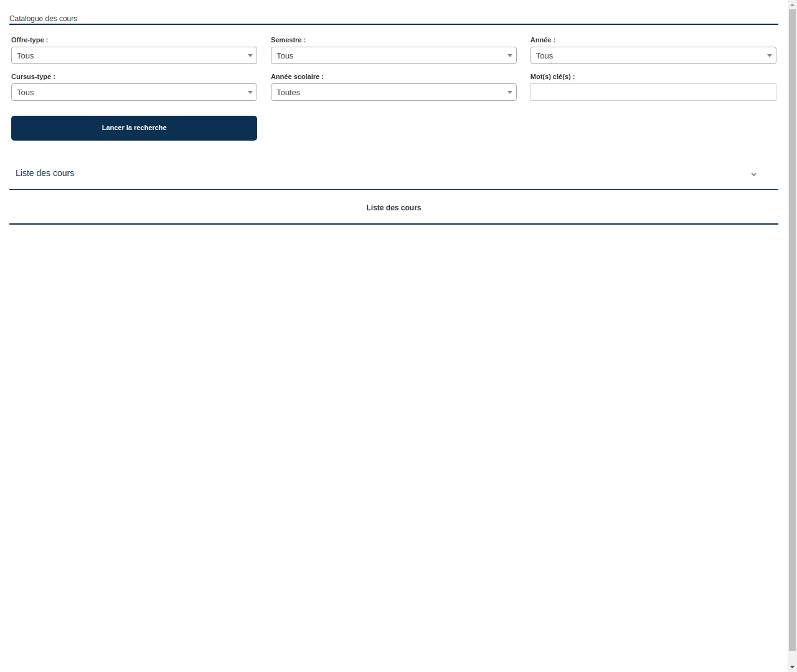Open the Semestre selector showing Tous
Screen dimensions: 797x672
[394, 55]
